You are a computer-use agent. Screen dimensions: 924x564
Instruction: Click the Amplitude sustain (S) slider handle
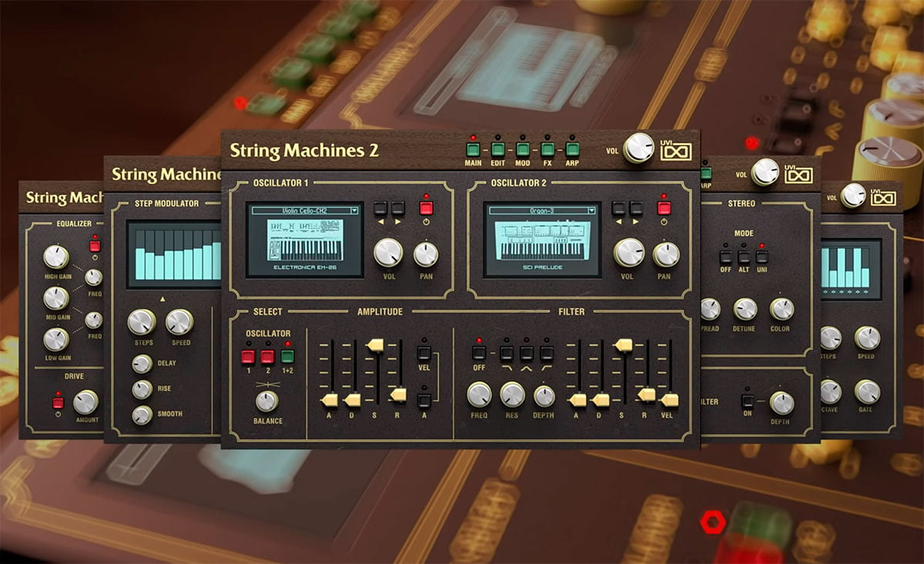pyautogui.click(x=376, y=344)
